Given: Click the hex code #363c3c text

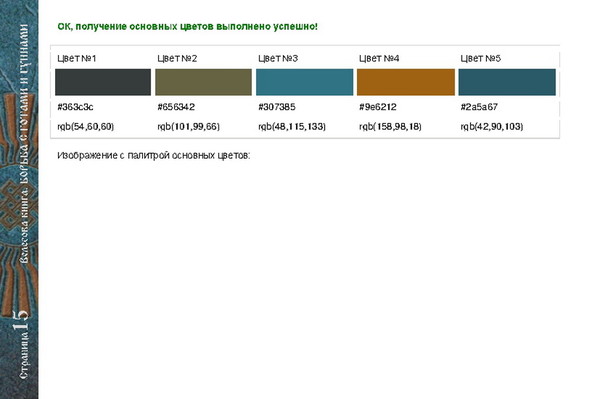Looking at the screenshot, I should pyautogui.click(x=75, y=107).
